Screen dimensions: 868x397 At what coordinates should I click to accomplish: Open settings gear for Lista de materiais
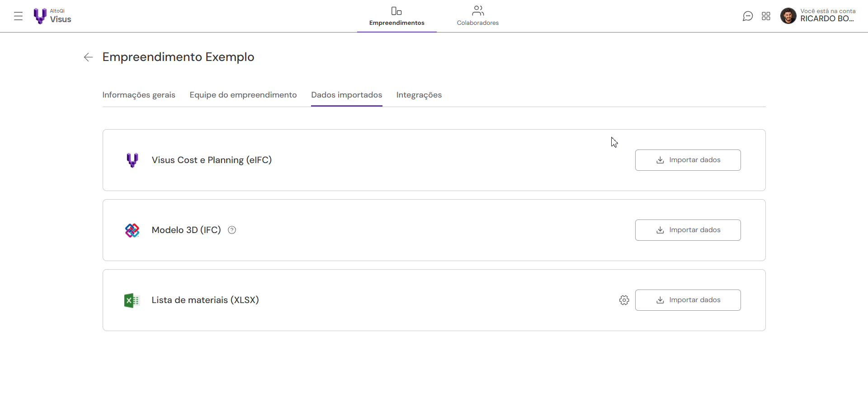click(624, 300)
